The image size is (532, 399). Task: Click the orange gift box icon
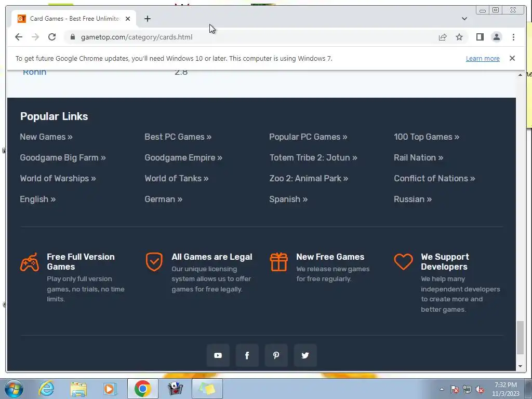click(x=279, y=262)
